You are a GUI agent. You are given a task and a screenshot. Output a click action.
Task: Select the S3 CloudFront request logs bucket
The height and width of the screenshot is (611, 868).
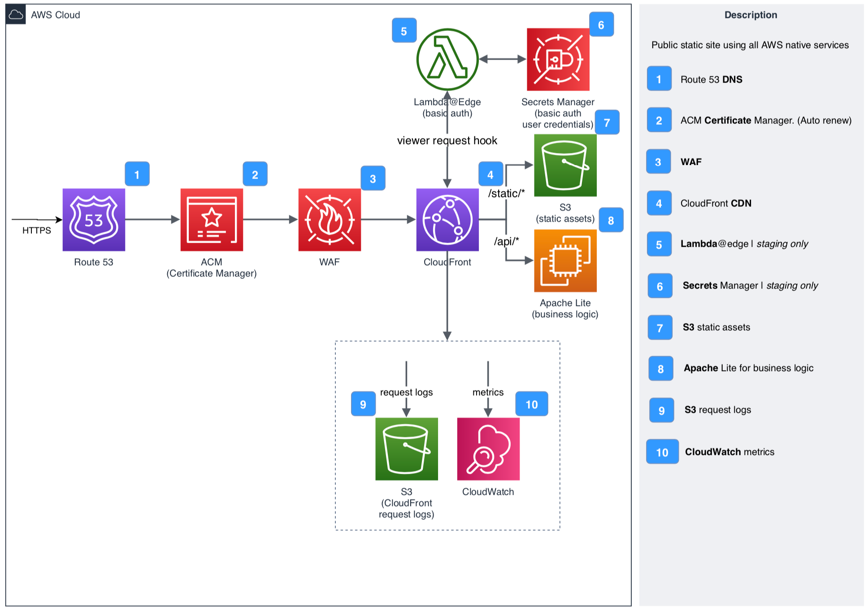tap(406, 449)
